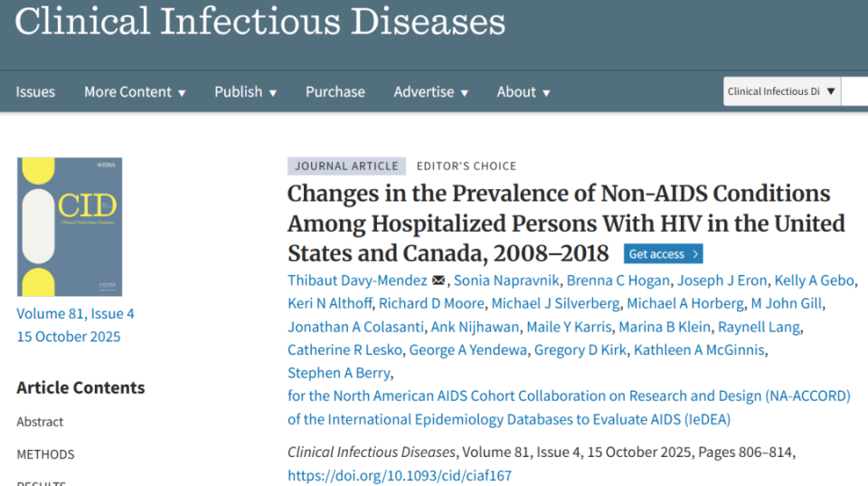
Task: Open the CID journal cover thumbnail
Action: 70,227
